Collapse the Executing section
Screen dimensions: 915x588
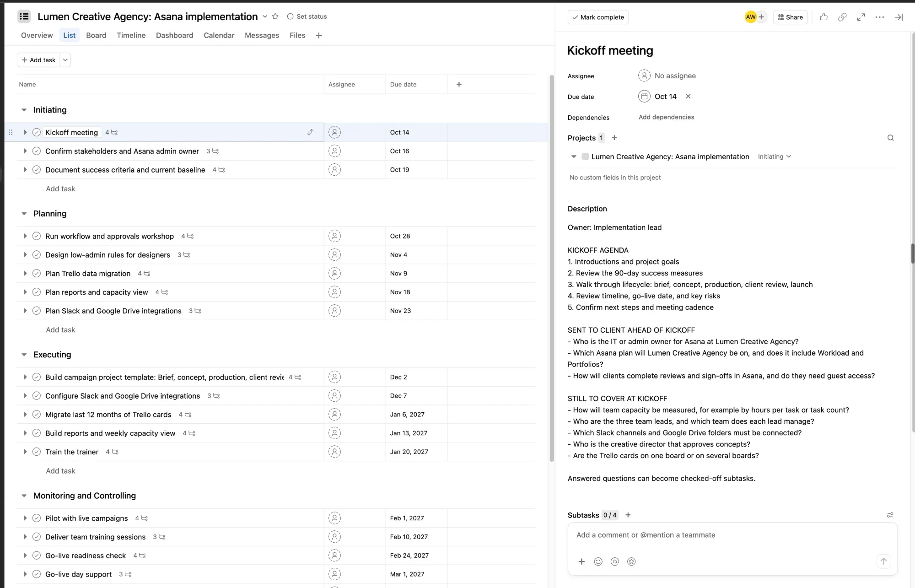tap(24, 355)
